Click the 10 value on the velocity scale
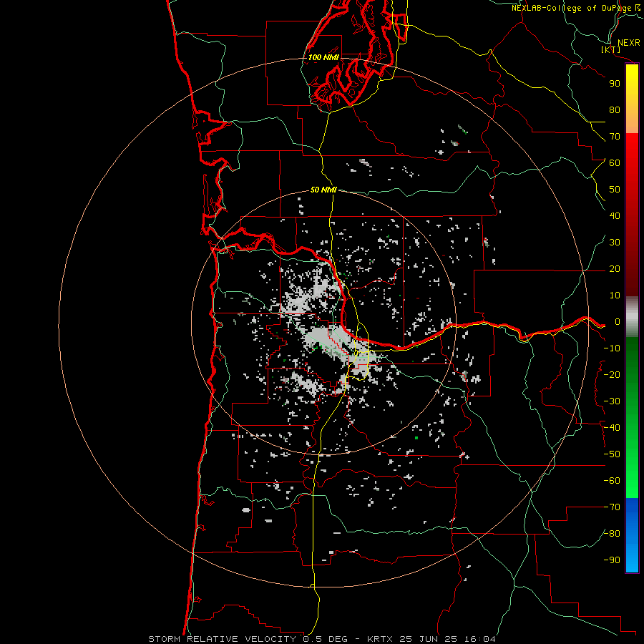Viewport: 644px width, 644px height. [x=615, y=296]
